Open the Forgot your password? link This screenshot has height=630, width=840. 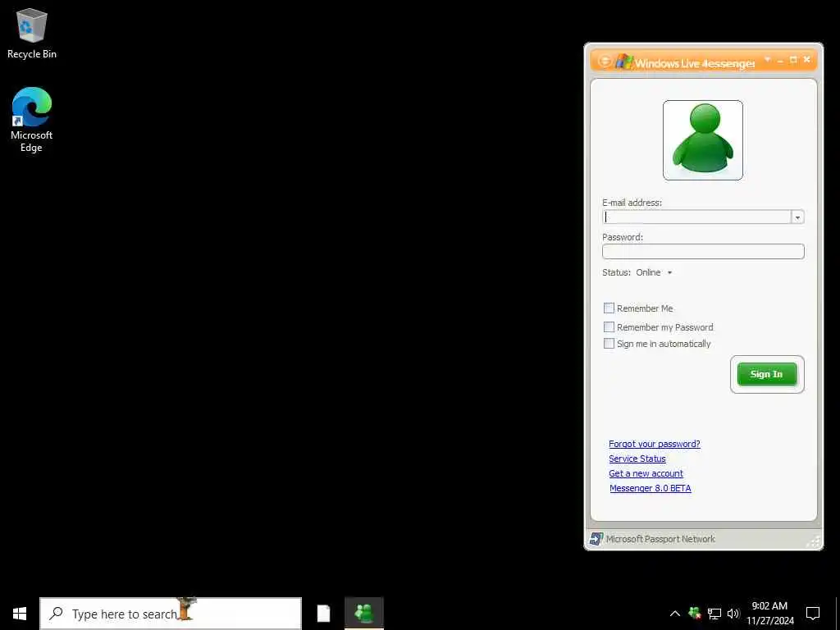pos(654,444)
